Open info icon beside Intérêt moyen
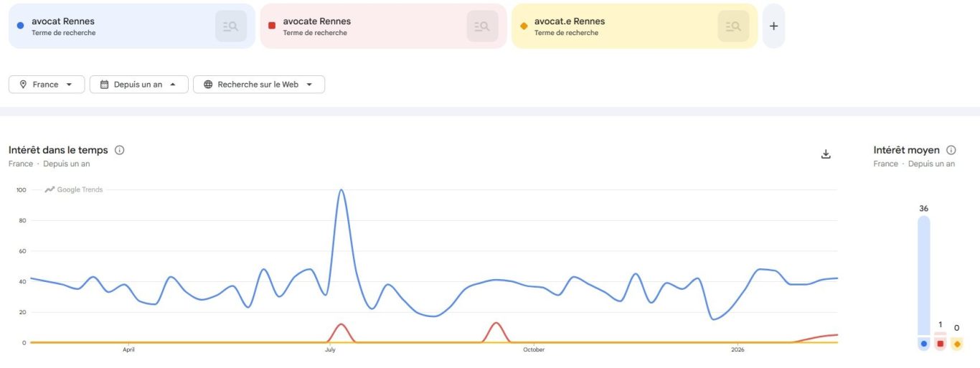The image size is (980, 368). [951, 151]
